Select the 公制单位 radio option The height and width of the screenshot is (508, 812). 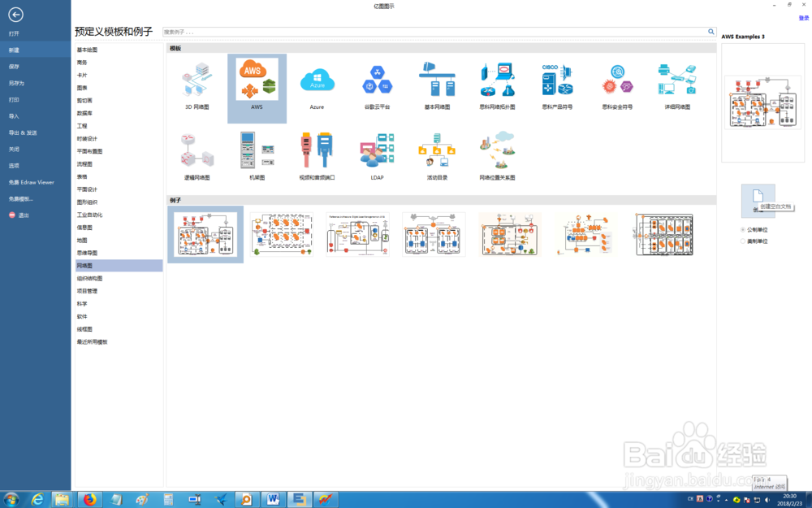coord(743,230)
